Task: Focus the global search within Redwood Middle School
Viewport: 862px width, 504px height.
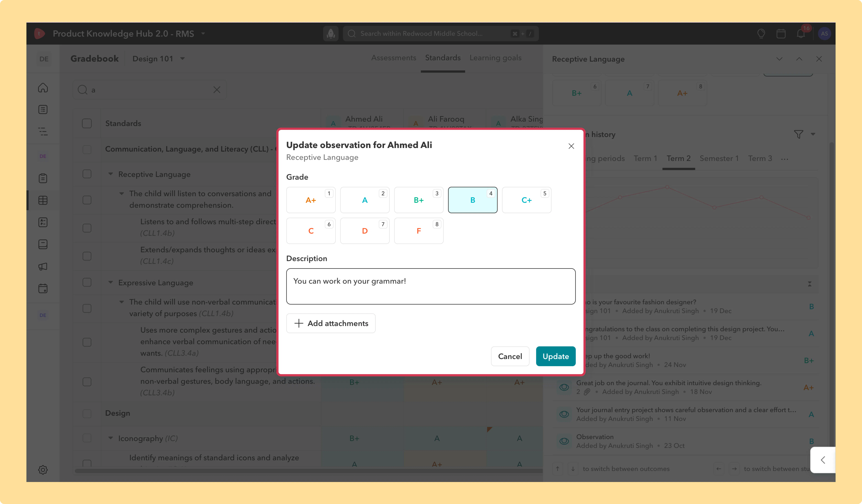Action: pos(441,34)
